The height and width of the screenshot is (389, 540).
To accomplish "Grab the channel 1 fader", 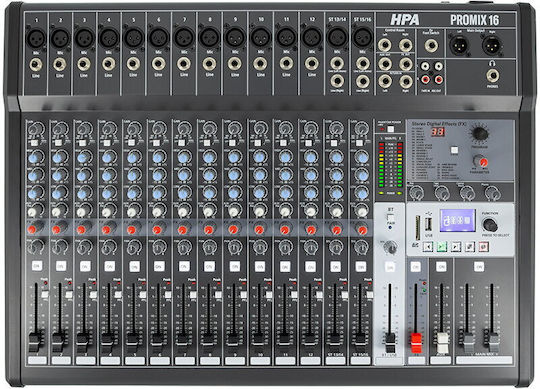I will [x=35, y=341].
